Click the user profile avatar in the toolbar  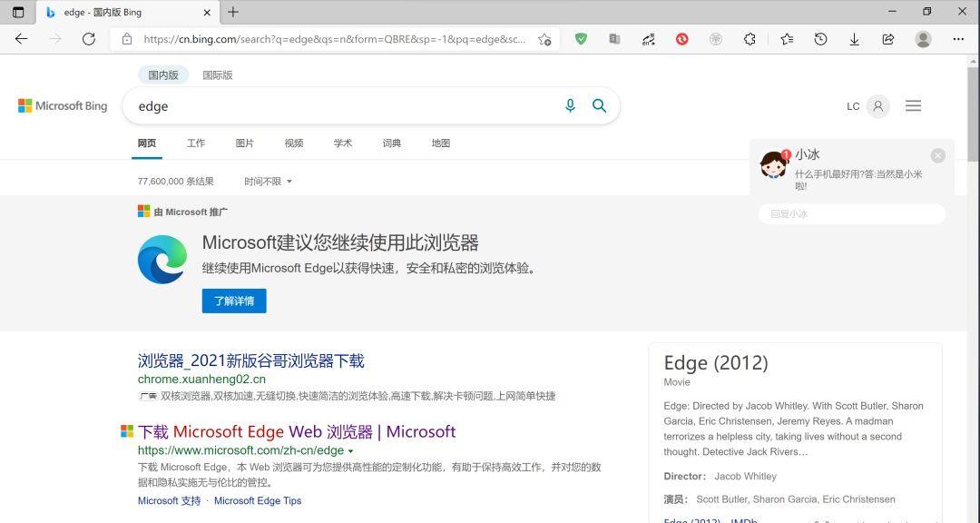(x=923, y=39)
